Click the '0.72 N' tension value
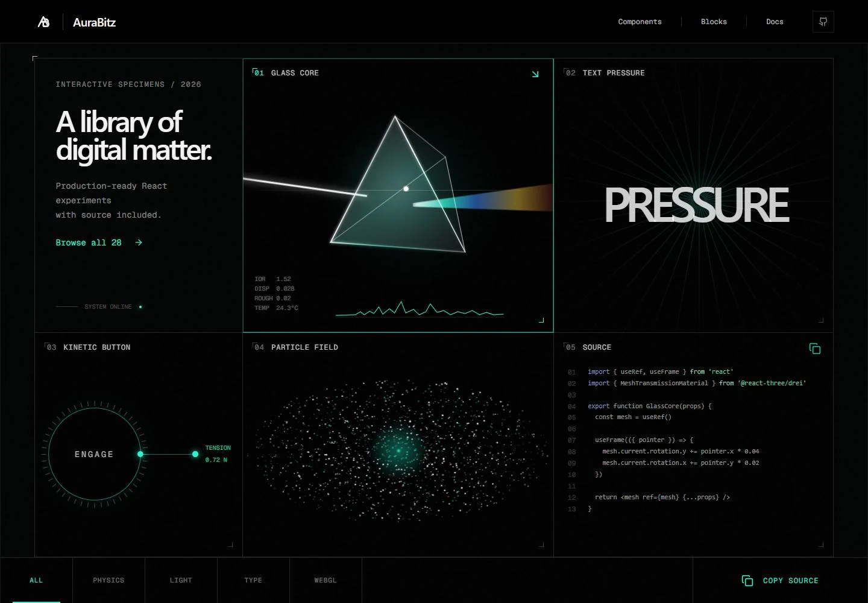This screenshot has width=868, height=603. [216, 460]
